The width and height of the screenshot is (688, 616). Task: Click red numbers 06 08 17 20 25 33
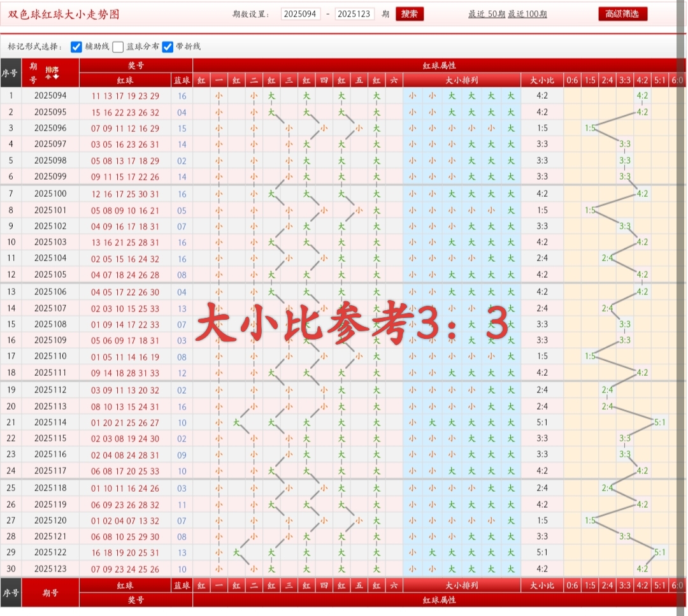(x=125, y=471)
